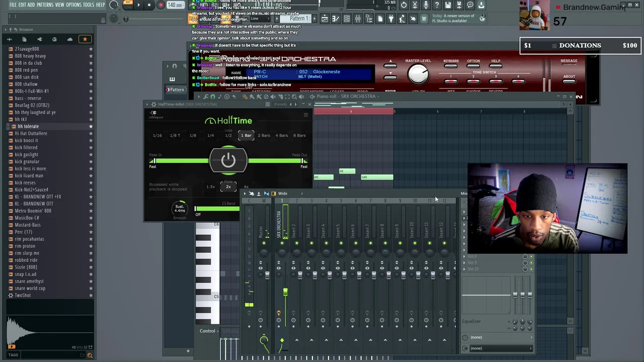Click the Browser search magnifier icon
Screen dimensions: 644x362
(90, 355)
